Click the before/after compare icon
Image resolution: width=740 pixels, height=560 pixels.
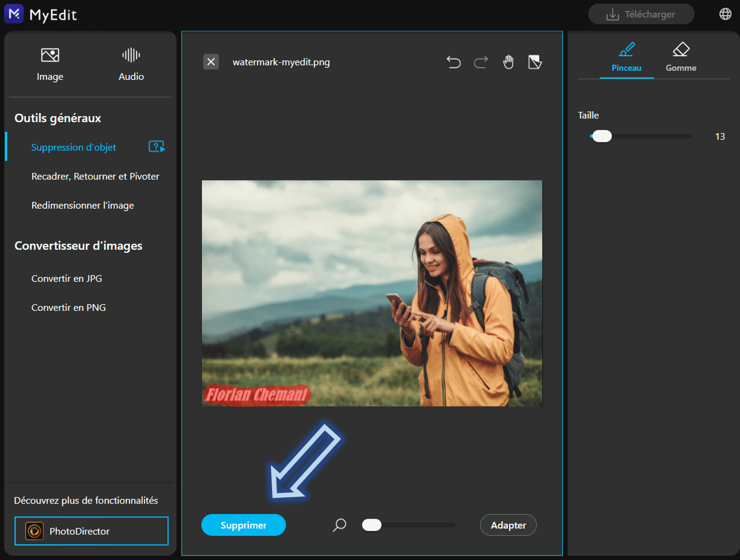(x=535, y=62)
